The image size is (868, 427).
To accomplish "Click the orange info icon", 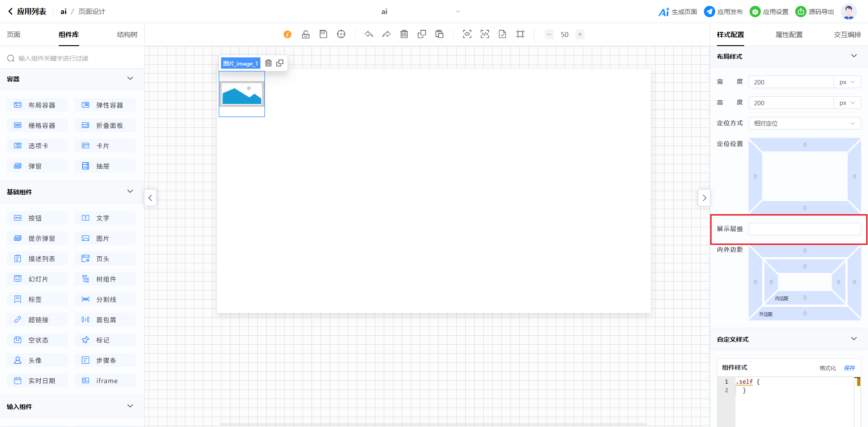I will tap(288, 34).
